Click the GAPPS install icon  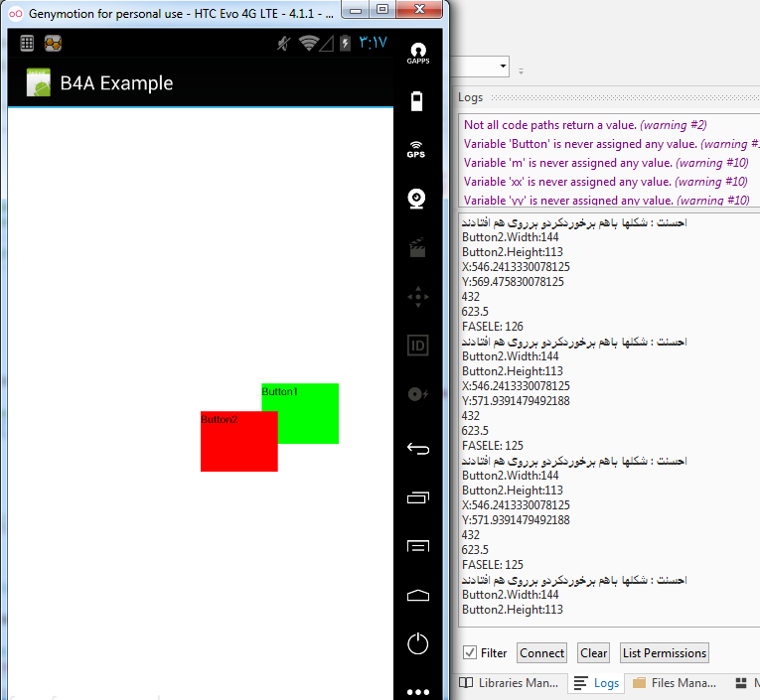click(x=417, y=53)
